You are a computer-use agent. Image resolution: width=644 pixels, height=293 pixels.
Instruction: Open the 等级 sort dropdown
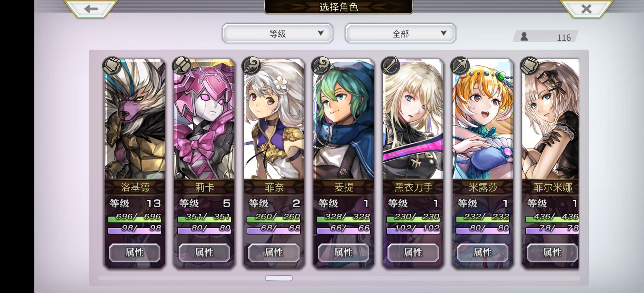pyautogui.click(x=278, y=33)
